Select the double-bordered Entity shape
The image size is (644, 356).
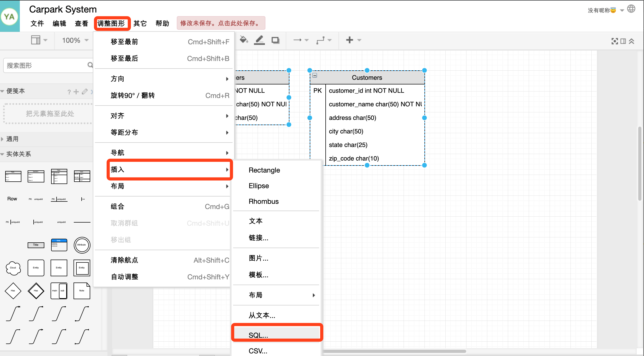pos(82,268)
